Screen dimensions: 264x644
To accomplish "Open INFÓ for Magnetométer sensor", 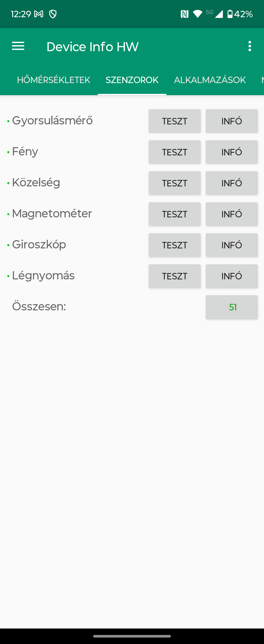I will pos(232,214).
